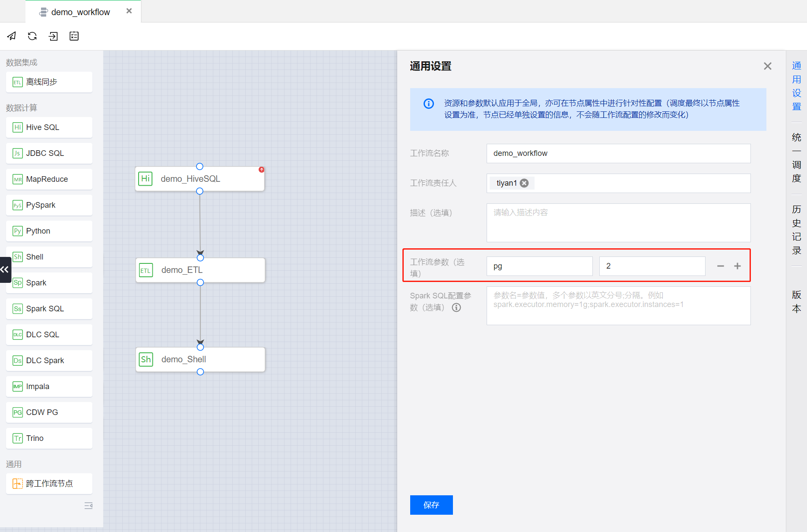
Task: Click the top input port of demo_HiveSQL
Action: 199,167
